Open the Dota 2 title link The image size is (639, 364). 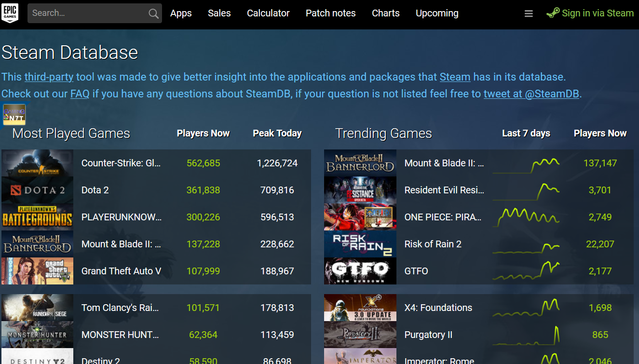95,190
